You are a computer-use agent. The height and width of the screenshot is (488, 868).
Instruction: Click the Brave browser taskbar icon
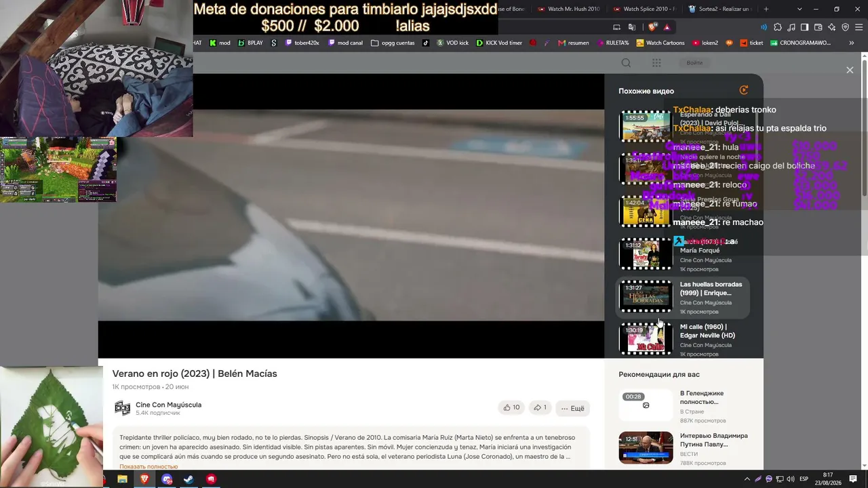[x=144, y=479]
